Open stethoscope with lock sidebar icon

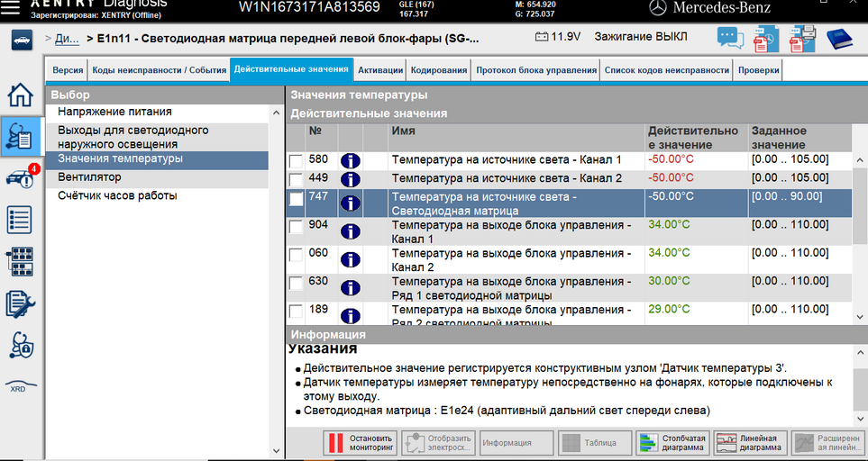[21, 346]
